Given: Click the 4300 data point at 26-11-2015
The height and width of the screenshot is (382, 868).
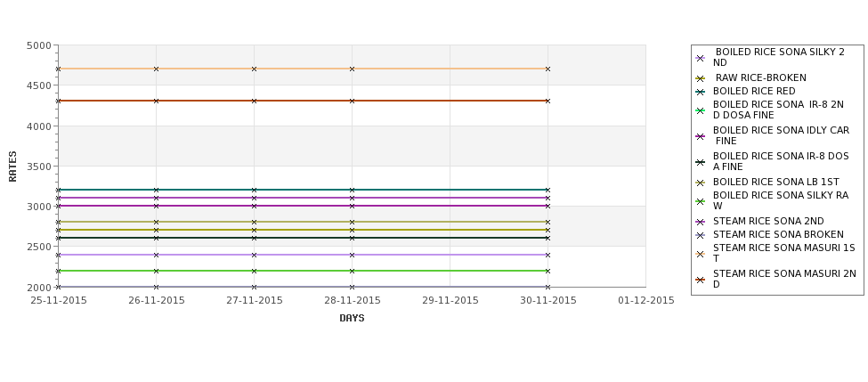Looking at the screenshot, I should tap(156, 101).
